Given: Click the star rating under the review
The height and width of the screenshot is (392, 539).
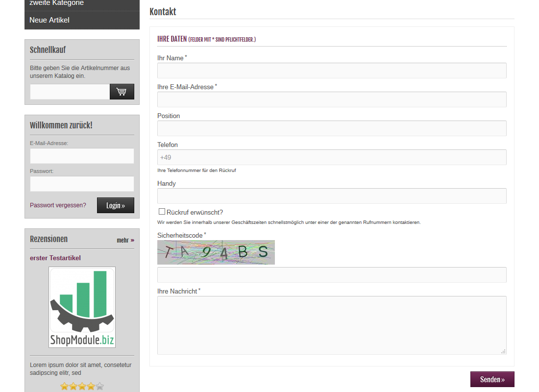Looking at the screenshot, I should coord(82,387).
